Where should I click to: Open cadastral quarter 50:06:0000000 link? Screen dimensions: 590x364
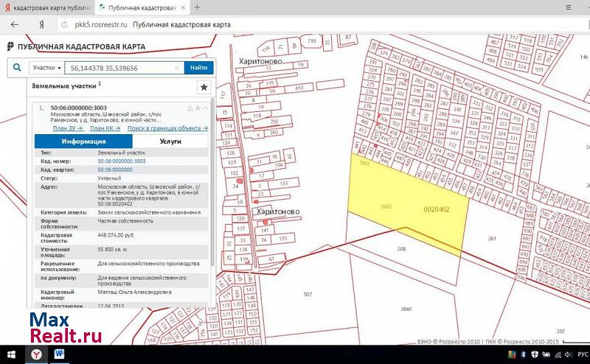coord(117,169)
